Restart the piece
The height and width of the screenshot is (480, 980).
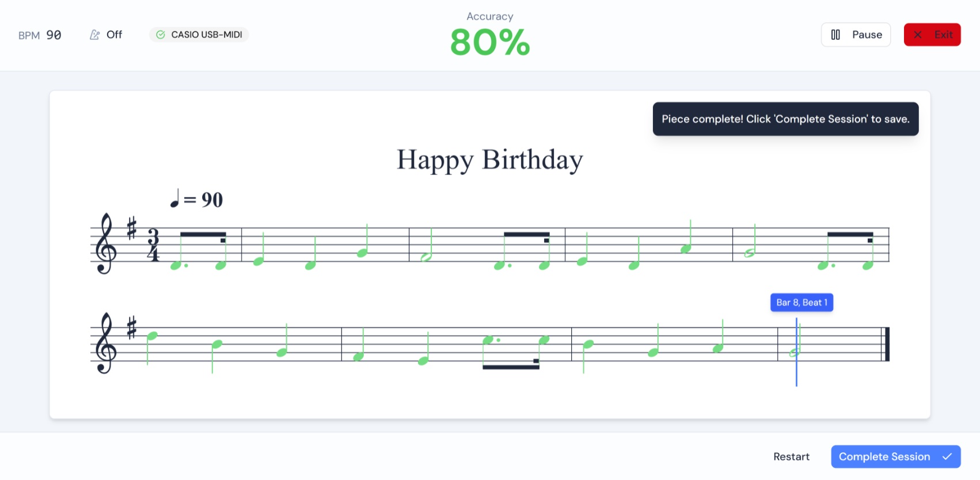[x=791, y=456]
